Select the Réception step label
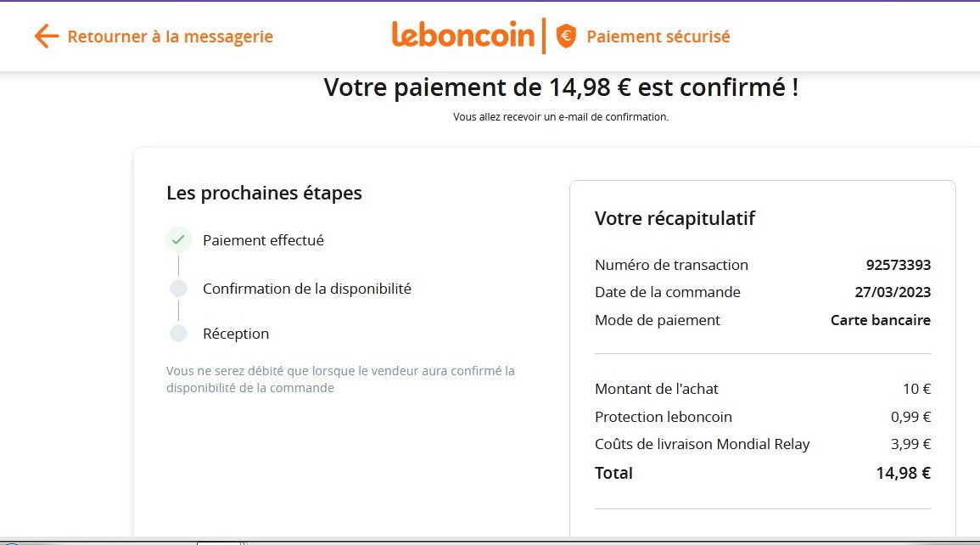Viewport: 980px width, 545px height. [236, 334]
